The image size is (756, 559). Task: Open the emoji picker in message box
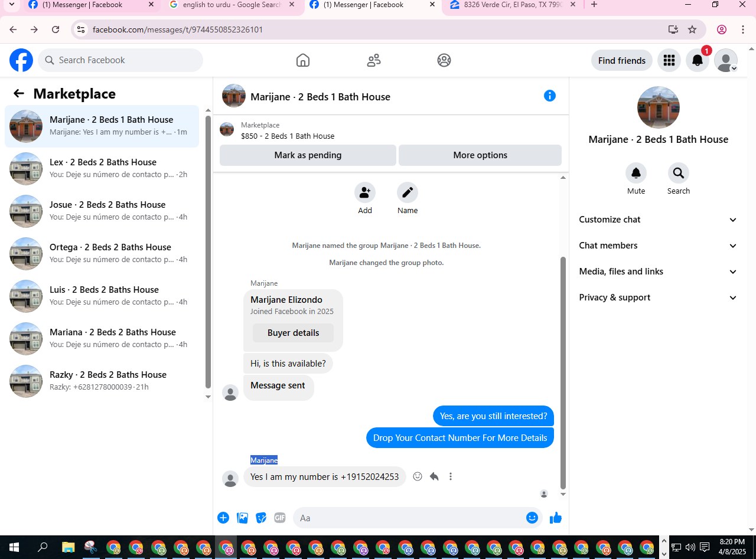(x=532, y=518)
